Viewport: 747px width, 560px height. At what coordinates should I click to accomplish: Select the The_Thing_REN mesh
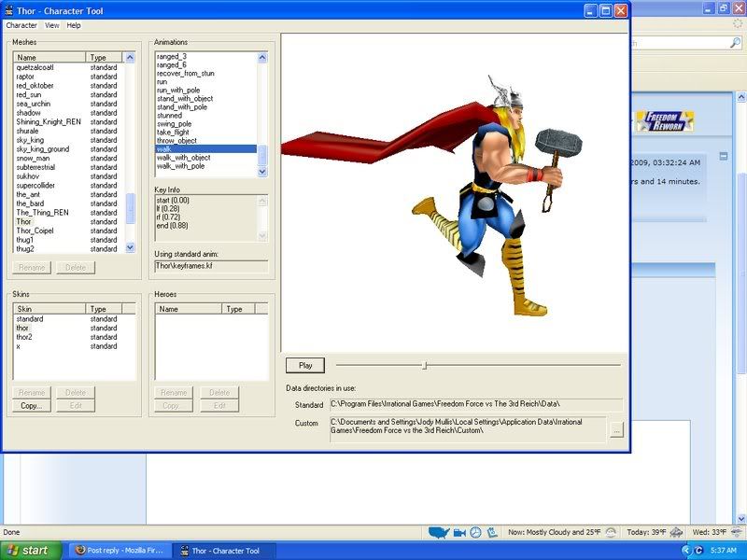coord(42,213)
